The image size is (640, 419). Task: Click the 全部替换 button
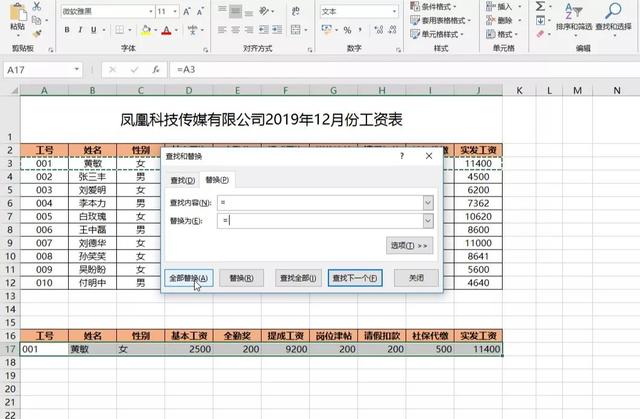pyautogui.click(x=188, y=277)
